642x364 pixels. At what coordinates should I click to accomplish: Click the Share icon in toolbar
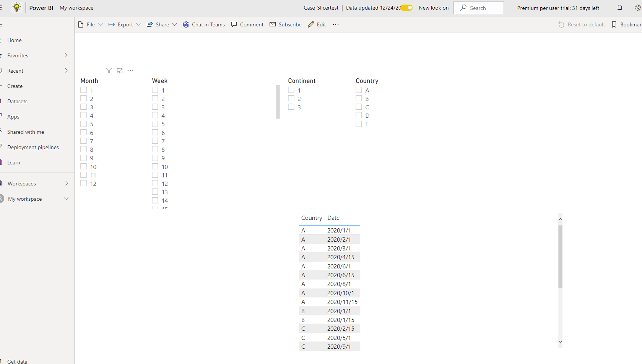click(x=150, y=24)
